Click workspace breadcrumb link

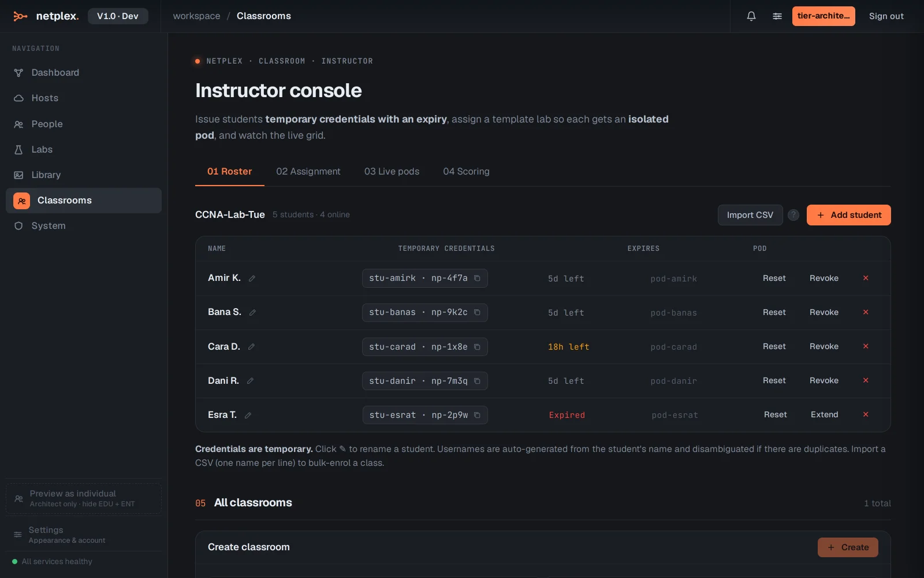point(196,16)
